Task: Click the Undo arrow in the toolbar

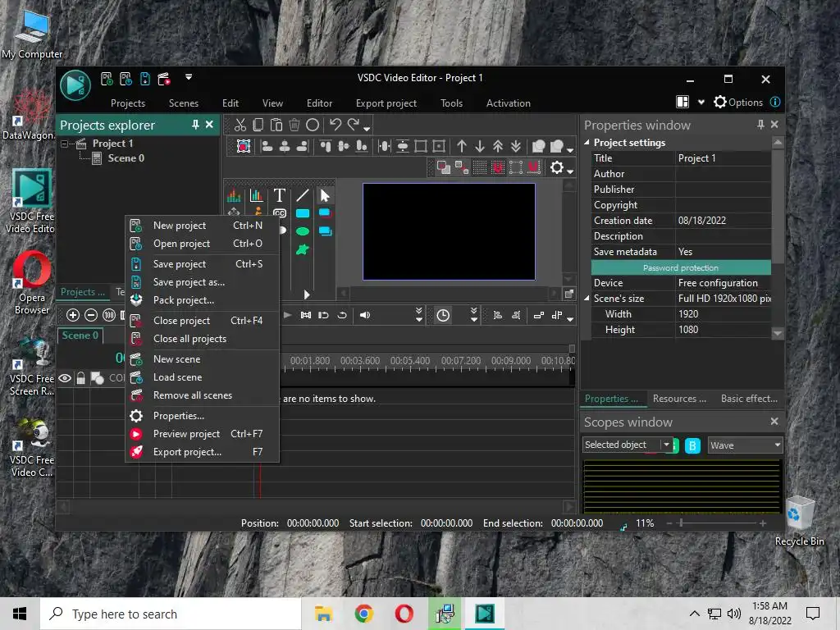Action: pos(335,125)
